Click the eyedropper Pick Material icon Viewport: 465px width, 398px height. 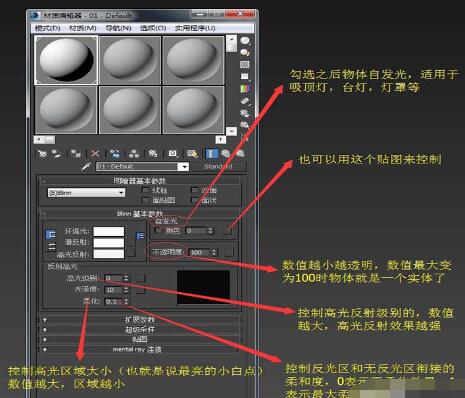(86, 166)
